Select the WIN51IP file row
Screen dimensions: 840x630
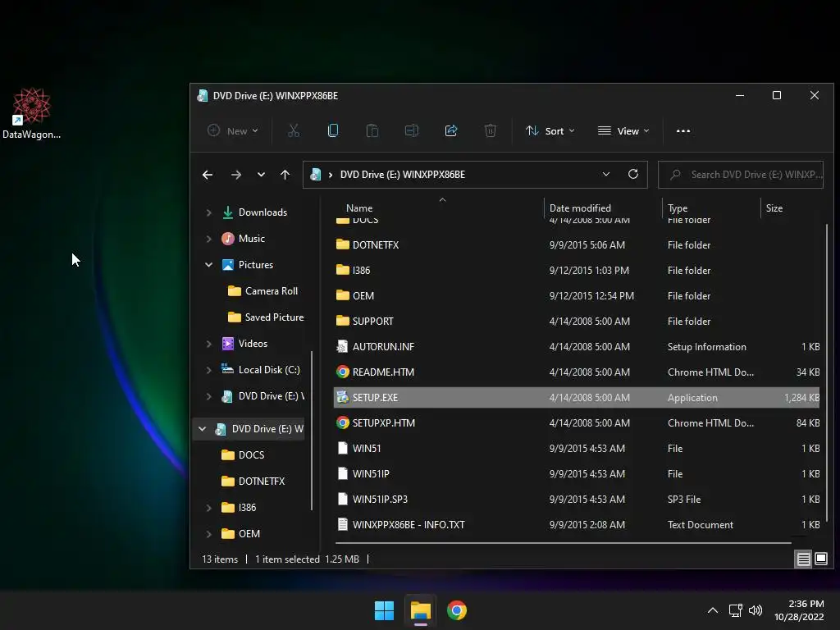(x=577, y=473)
